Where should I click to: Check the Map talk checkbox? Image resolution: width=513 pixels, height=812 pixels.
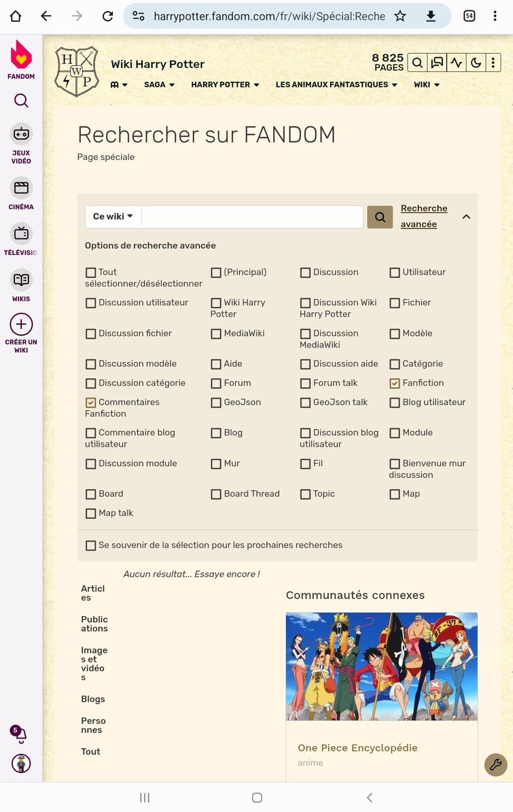point(90,513)
